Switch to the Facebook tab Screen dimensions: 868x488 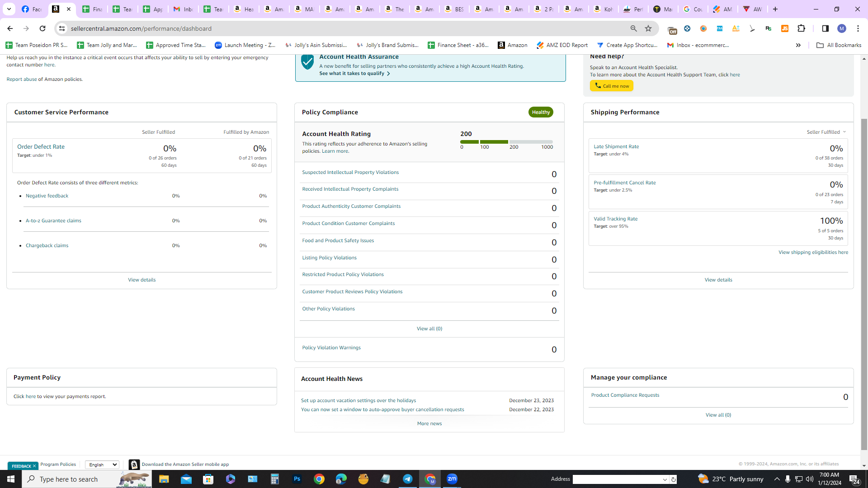pos(32,9)
